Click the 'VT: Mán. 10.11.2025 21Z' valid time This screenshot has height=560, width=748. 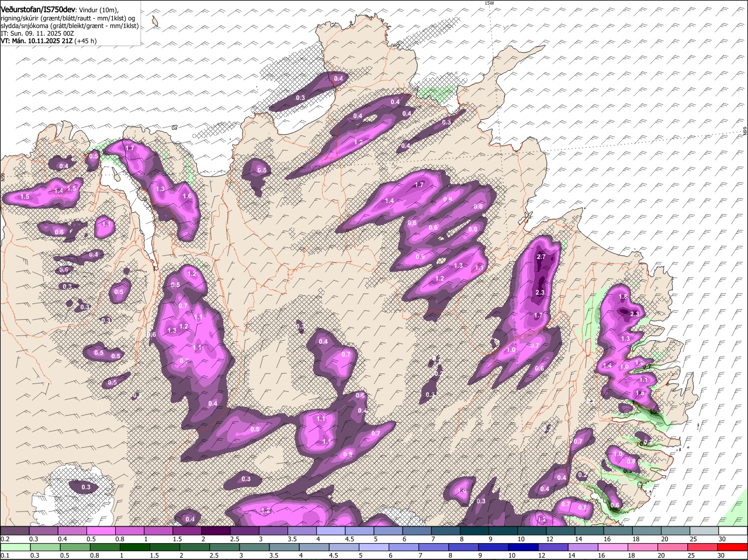pos(36,41)
